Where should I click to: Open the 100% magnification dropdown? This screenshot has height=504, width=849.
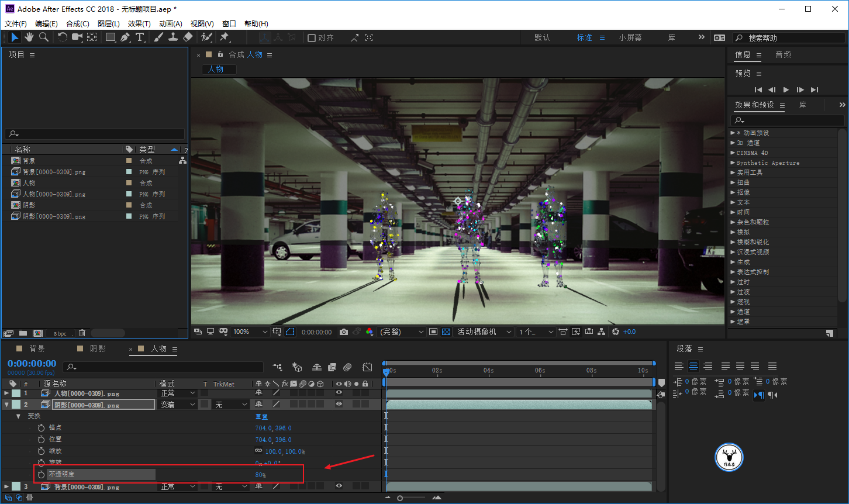point(250,332)
